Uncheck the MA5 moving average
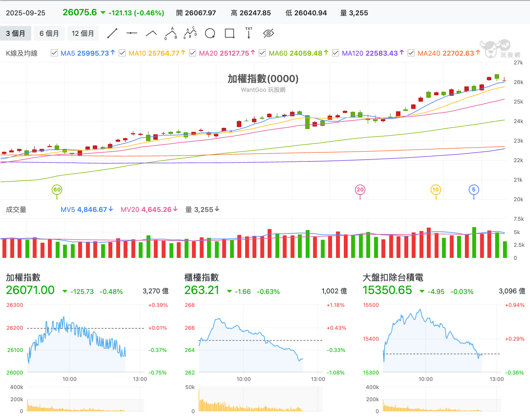This screenshot has height=420, width=530. [x=54, y=53]
